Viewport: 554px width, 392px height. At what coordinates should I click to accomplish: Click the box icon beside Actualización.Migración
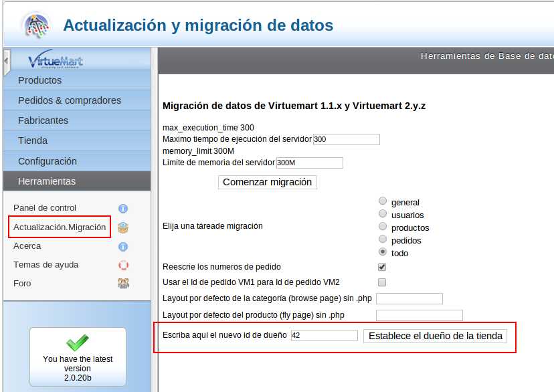(x=123, y=227)
